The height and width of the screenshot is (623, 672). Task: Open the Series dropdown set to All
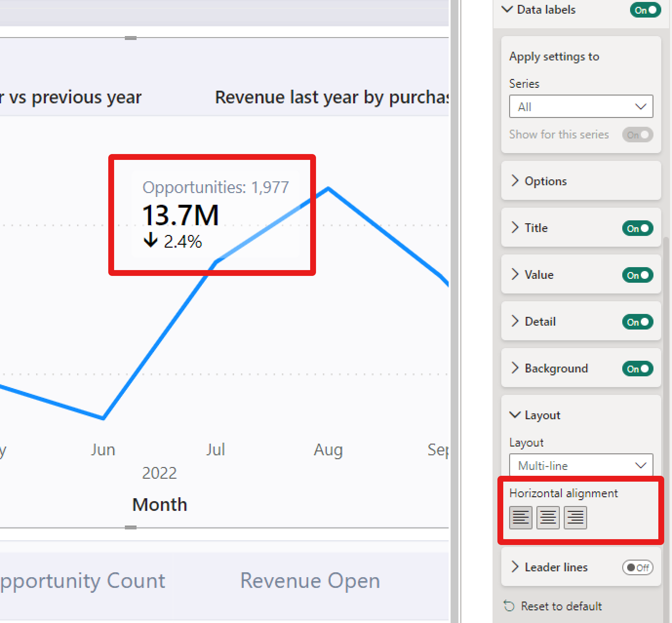coord(581,107)
